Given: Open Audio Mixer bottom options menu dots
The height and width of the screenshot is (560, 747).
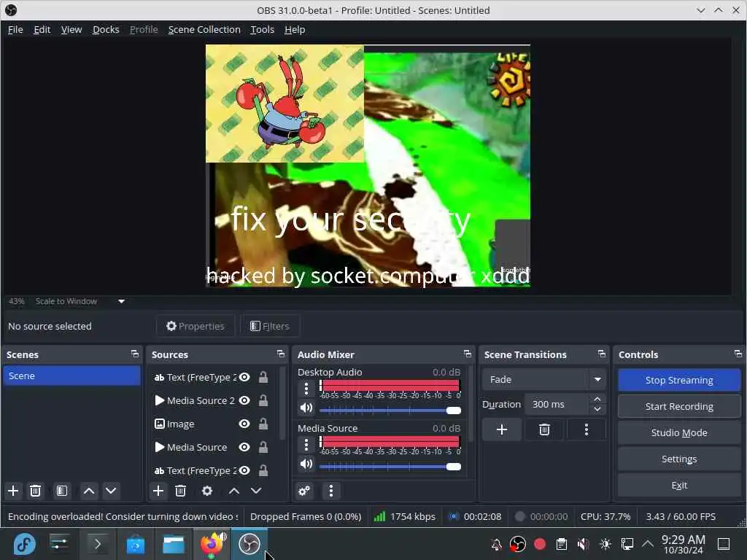Looking at the screenshot, I should click(x=331, y=491).
